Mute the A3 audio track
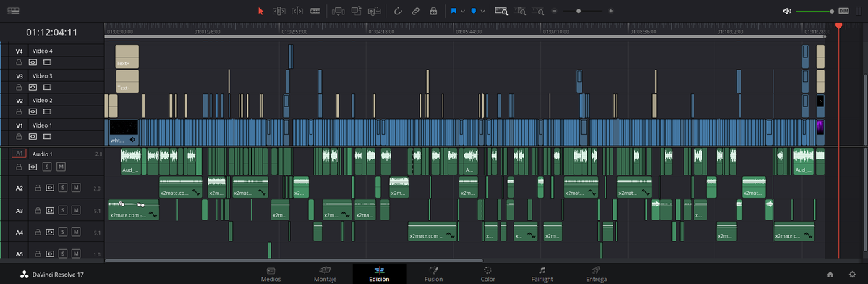This screenshot has width=868, height=284. (x=76, y=210)
